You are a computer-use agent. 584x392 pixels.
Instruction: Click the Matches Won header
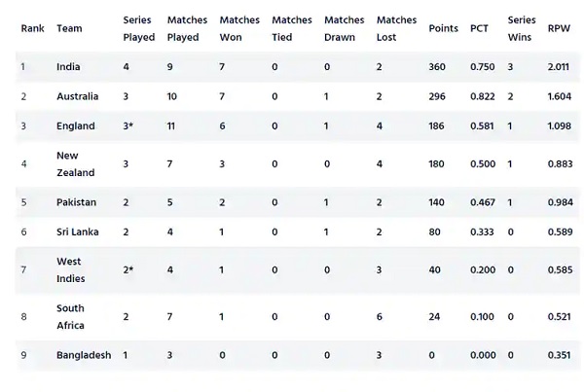click(x=239, y=28)
